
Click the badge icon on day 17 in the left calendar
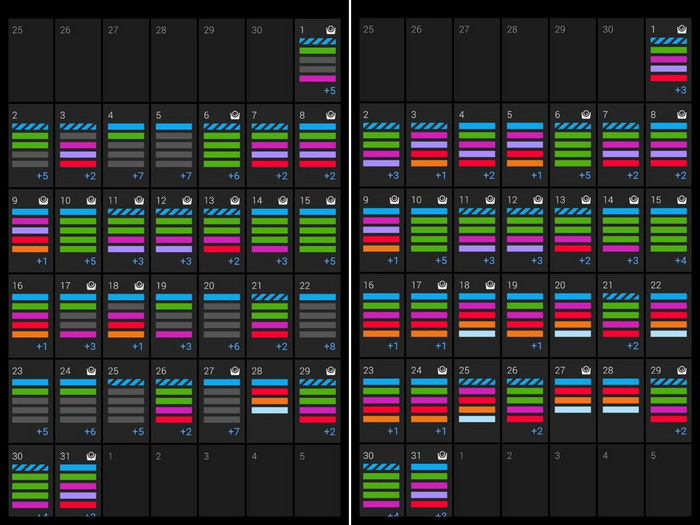(91, 286)
